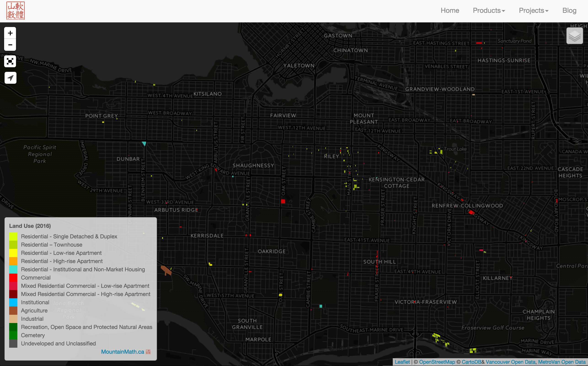
Task: Click small logo icon beside MountainMath.ca
Action: coord(148,352)
